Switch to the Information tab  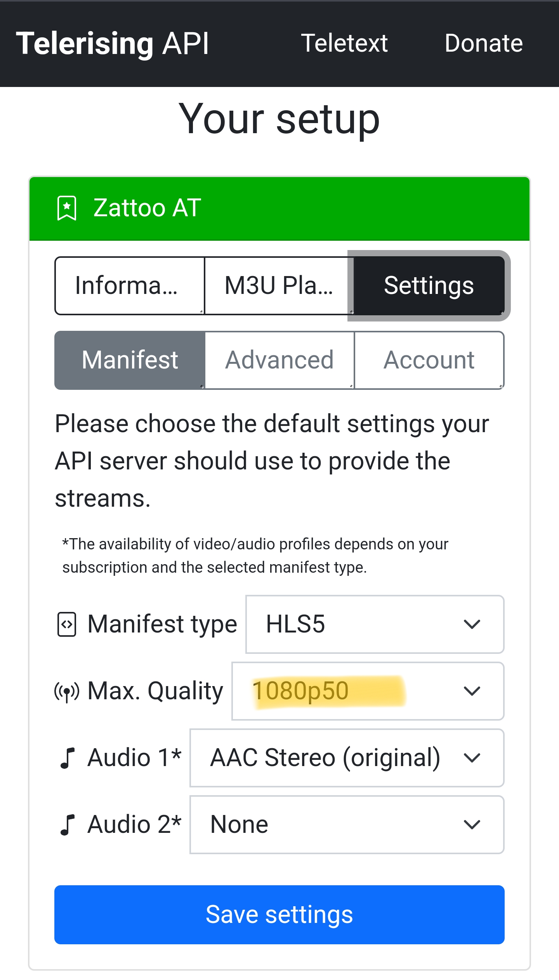coord(130,286)
